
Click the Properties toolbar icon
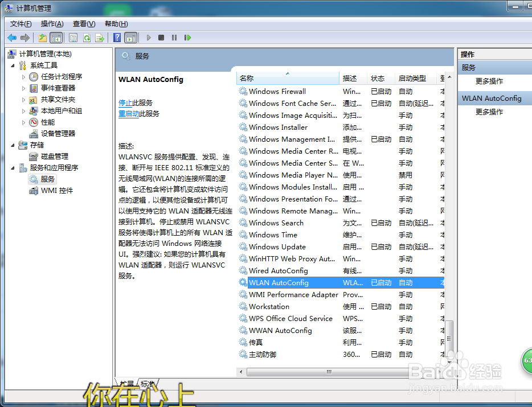(73, 38)
